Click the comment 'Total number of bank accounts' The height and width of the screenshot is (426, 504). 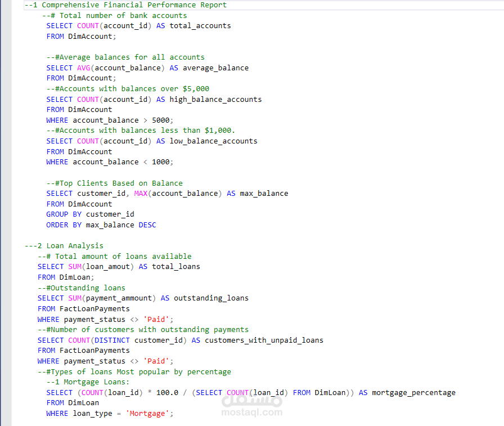click(123, 15)
